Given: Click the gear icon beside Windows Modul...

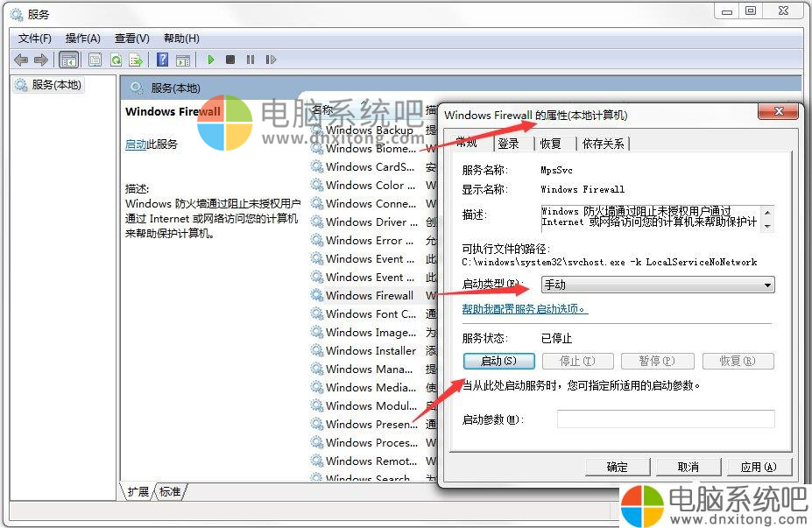Looking at the screenshot, I should (x=316, y=405).
